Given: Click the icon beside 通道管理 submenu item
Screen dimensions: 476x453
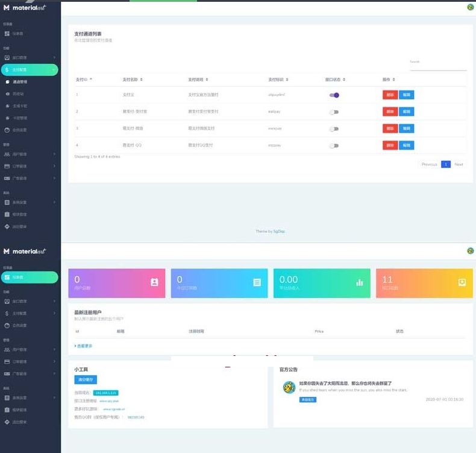Looking at the screenshot, I should (x=7, y=81).
